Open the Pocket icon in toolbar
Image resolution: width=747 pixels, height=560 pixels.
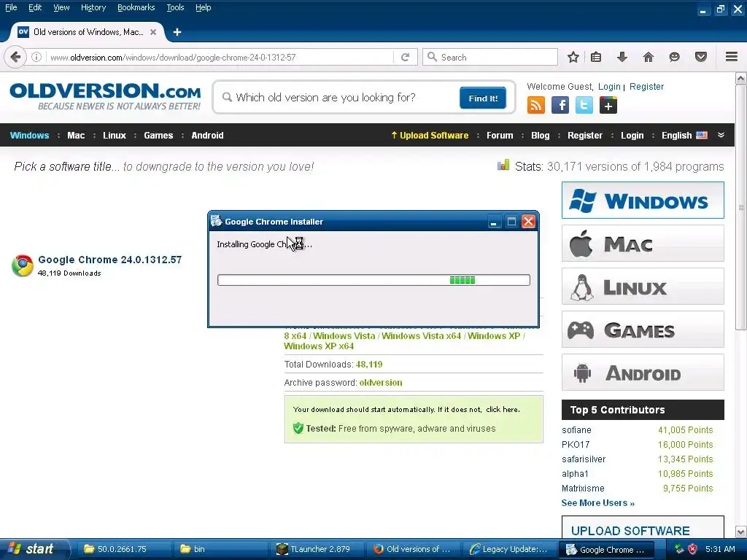pyautogui.click(x=701, y=57)
